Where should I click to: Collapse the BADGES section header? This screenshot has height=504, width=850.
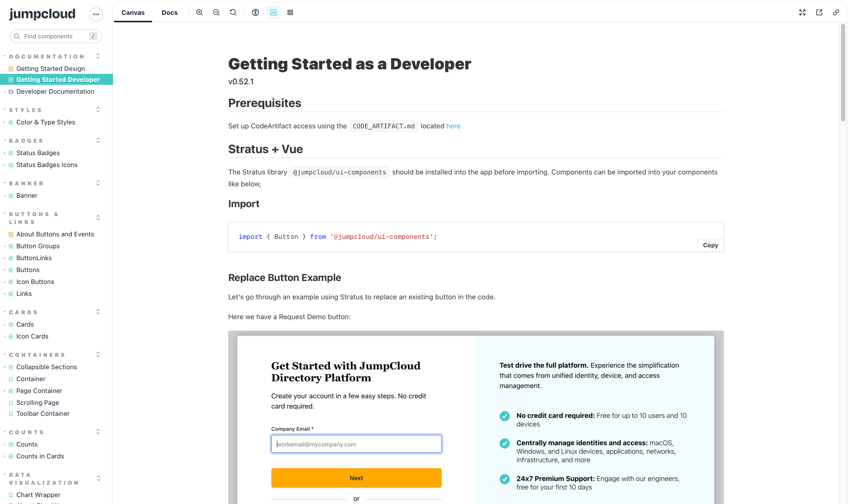pyautogui.click(x=26, y=141)
